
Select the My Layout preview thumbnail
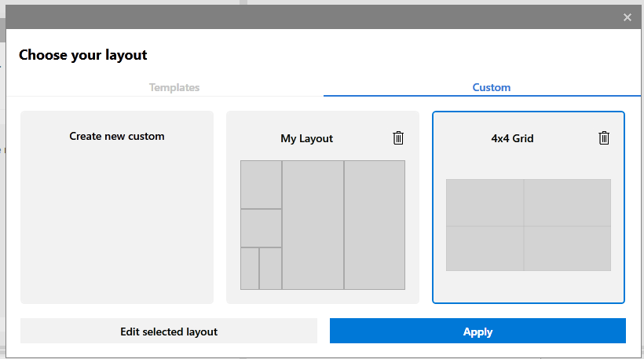click(x=323, y=225)
